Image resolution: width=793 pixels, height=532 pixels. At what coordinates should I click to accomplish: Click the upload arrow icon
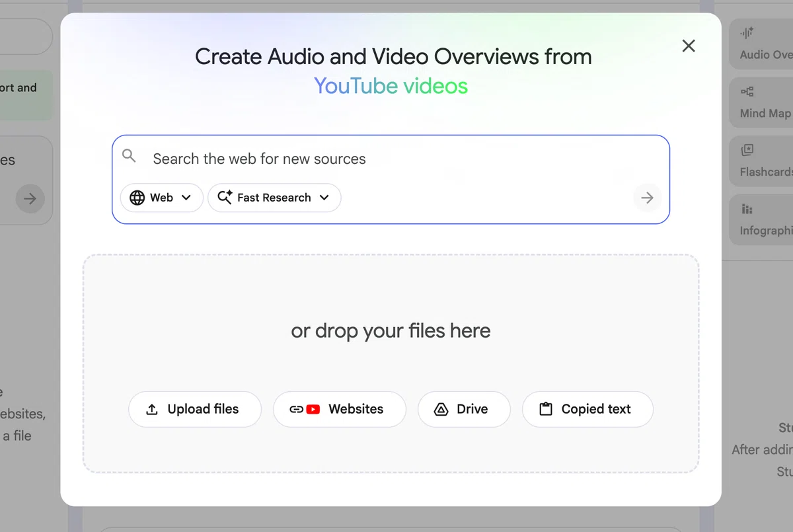(x=152, y=409)
